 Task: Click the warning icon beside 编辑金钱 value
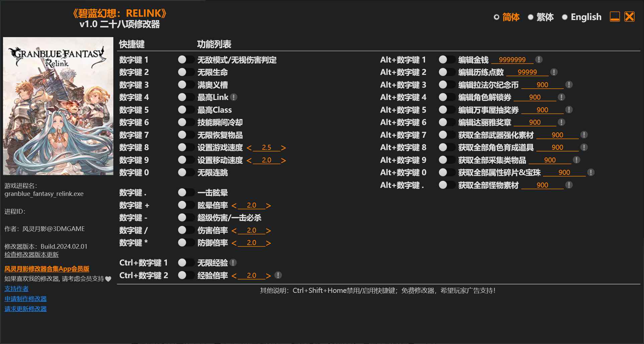(539, 60)
